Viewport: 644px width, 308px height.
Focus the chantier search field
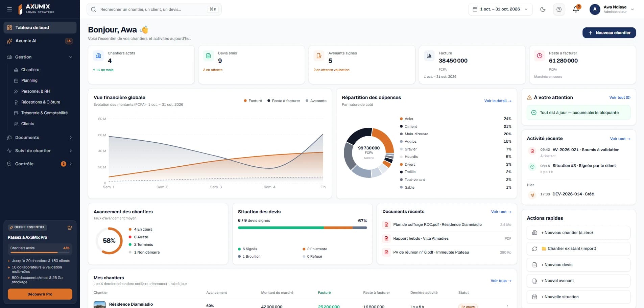pyautogui.click(x=154, y=9)
